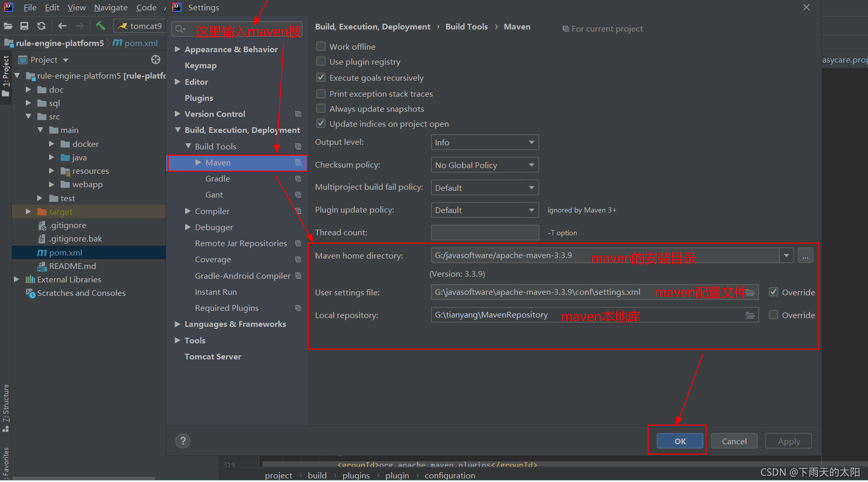Select Gant in the settings tree

click(214, 195)
